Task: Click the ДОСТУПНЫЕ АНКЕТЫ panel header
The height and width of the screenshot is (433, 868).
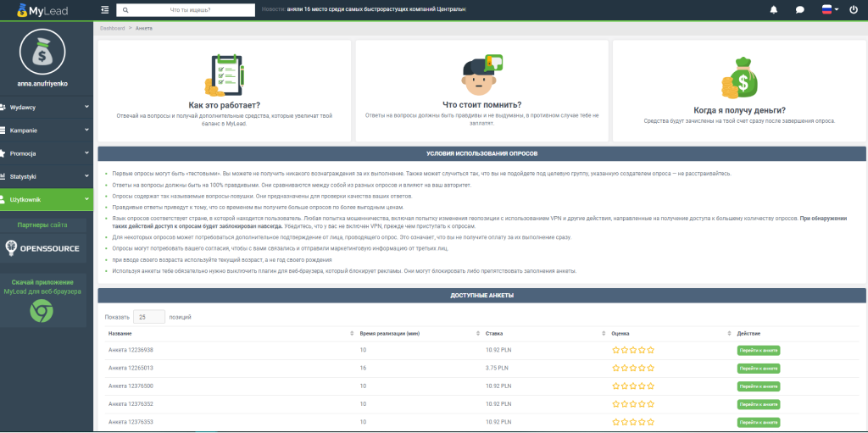Action: tap(481, 296)
